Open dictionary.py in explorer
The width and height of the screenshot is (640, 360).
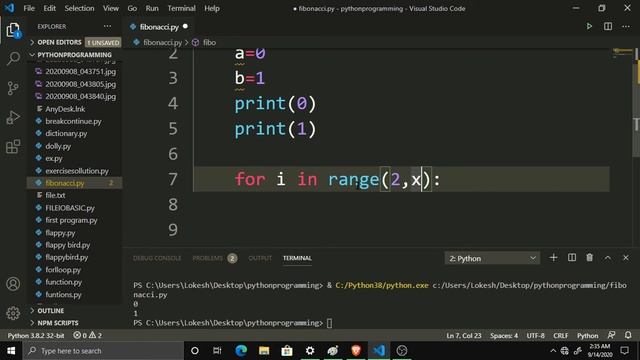pyautogui.click(x=67, y=133)
